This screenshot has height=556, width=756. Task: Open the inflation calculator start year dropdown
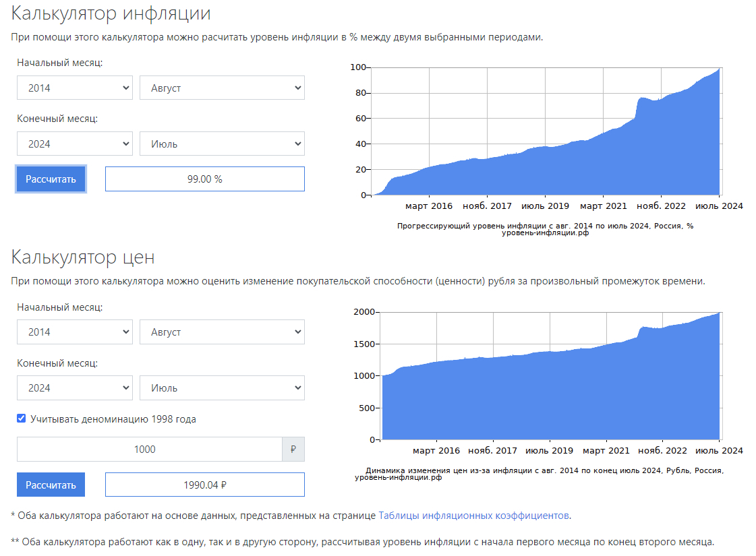point(74,88)
